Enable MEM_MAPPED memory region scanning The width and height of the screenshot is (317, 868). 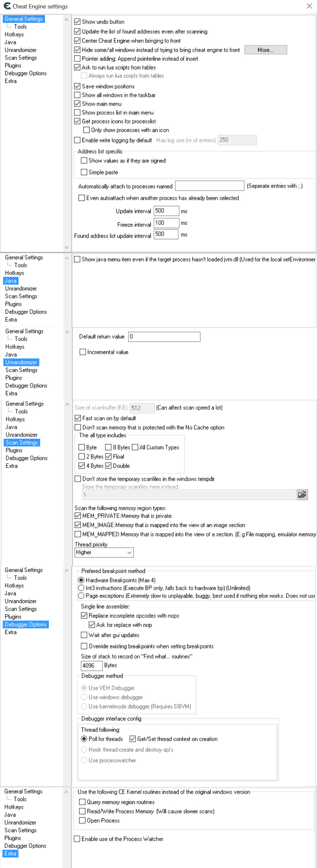(78, 534)
